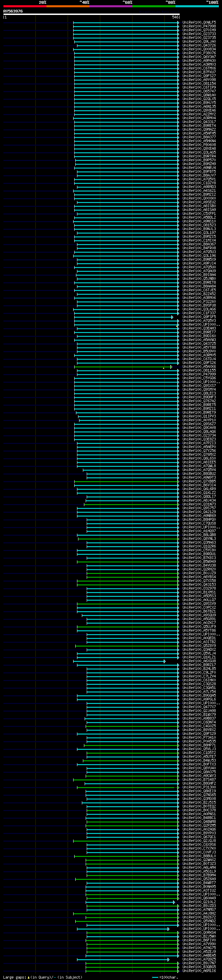Click the UniRef100_Q9XEA6 entry
The height and width of the screenshot is (980, 222).
tap(199, 110)
